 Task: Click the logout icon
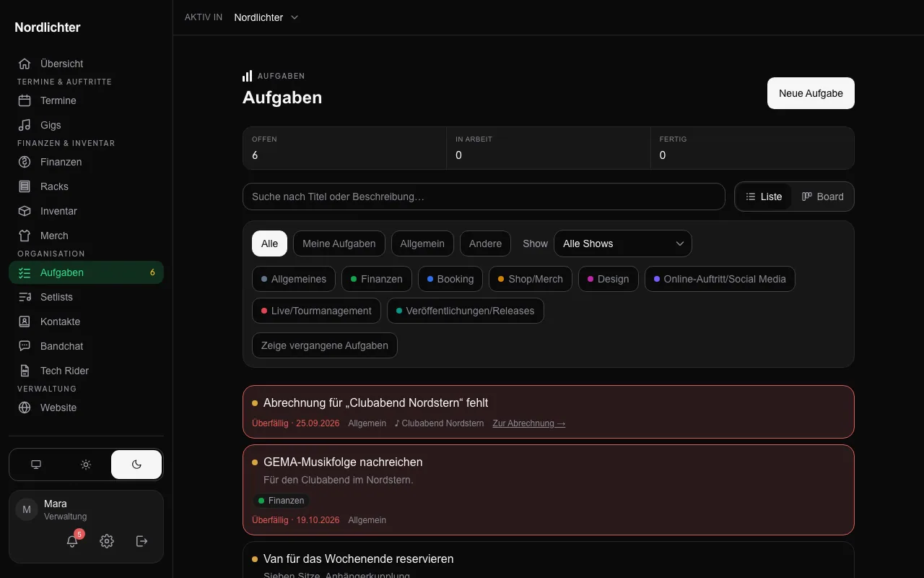point(142,541)
